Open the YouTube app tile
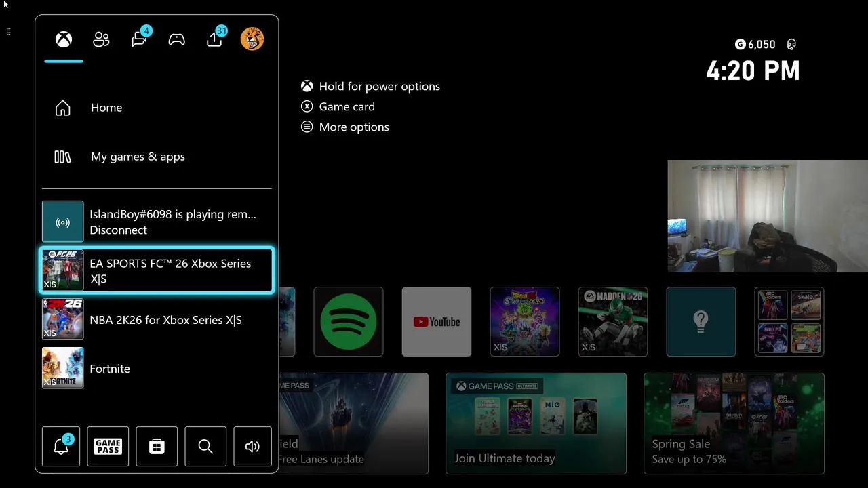 pos(437,321)
